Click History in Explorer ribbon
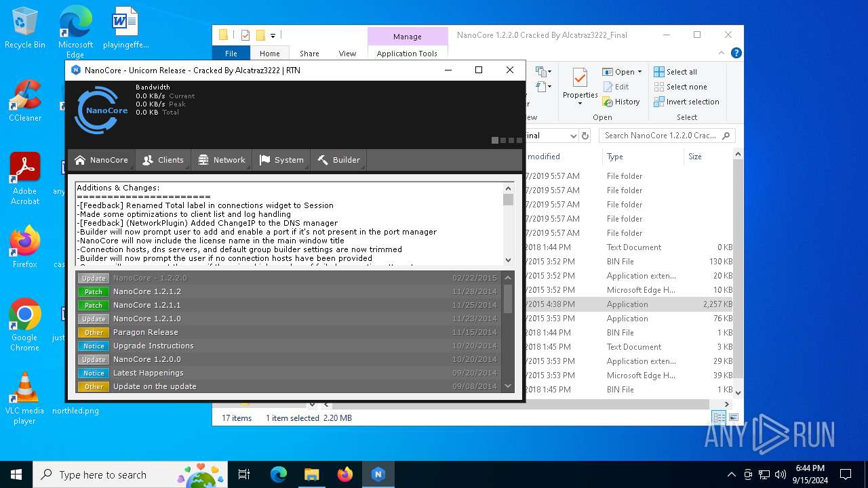Image resolution: width=868 pixels, height=488 pixels. 620,102
